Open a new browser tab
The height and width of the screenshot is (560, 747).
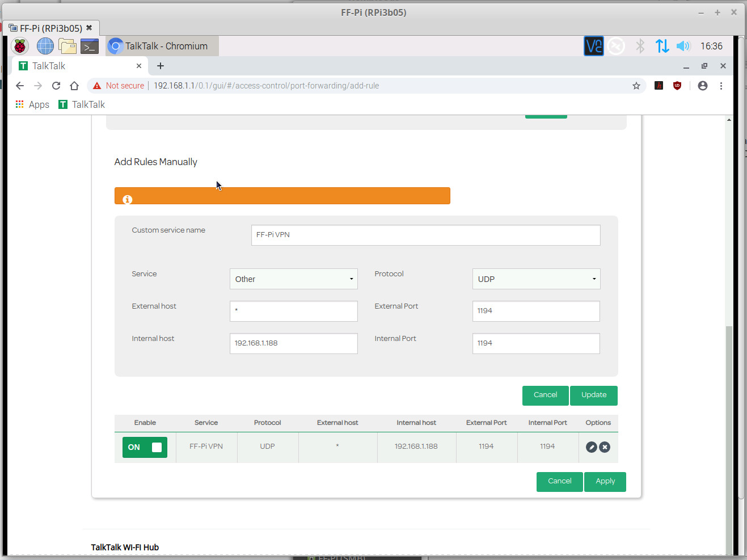click(161, 66)
